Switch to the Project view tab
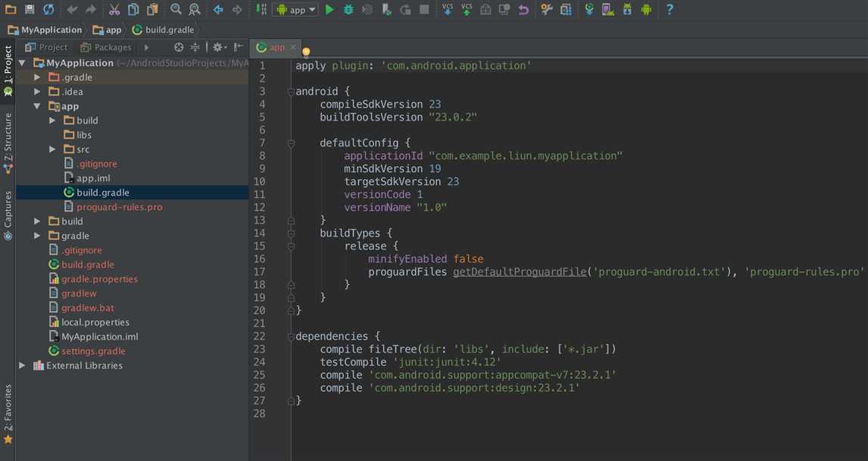Screen dimensions: 868x461 pos(46,47)
